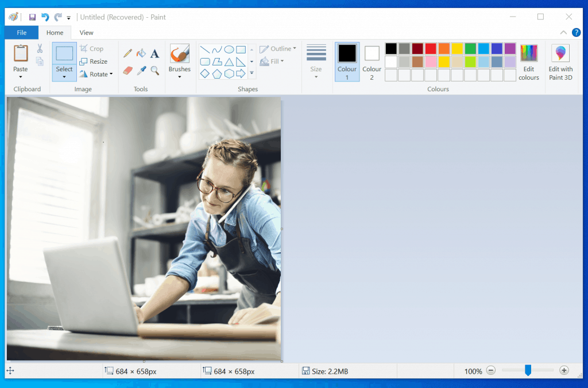Viewport: 588px width, 388px height.
Task: Select the Pencil tool
Action: [127, 53]
